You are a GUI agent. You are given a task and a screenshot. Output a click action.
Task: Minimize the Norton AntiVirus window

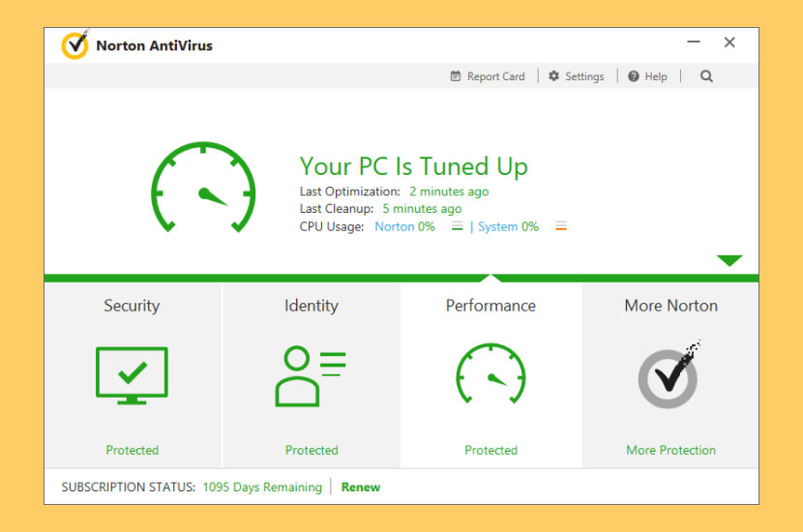click(694, 42)
